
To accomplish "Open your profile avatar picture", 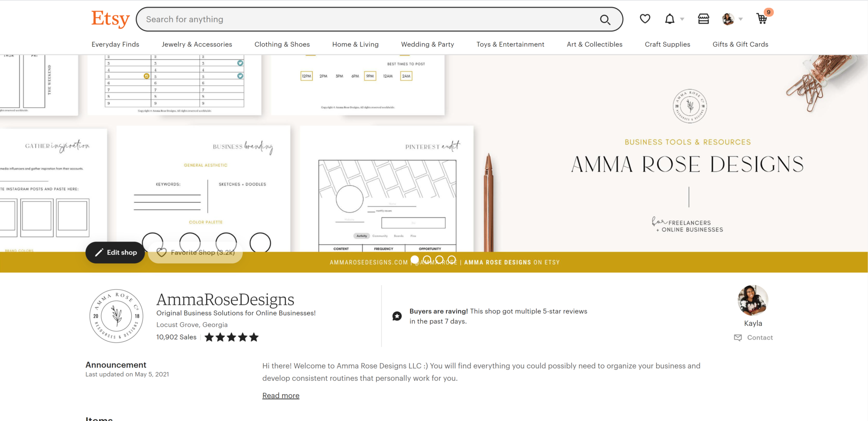I will tap(728, 19).
